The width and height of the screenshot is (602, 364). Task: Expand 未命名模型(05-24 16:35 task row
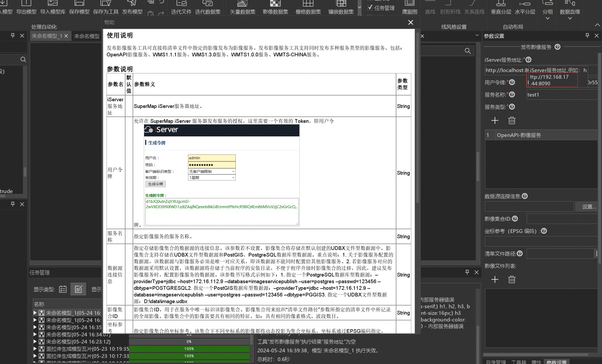[x=35, y=327]
